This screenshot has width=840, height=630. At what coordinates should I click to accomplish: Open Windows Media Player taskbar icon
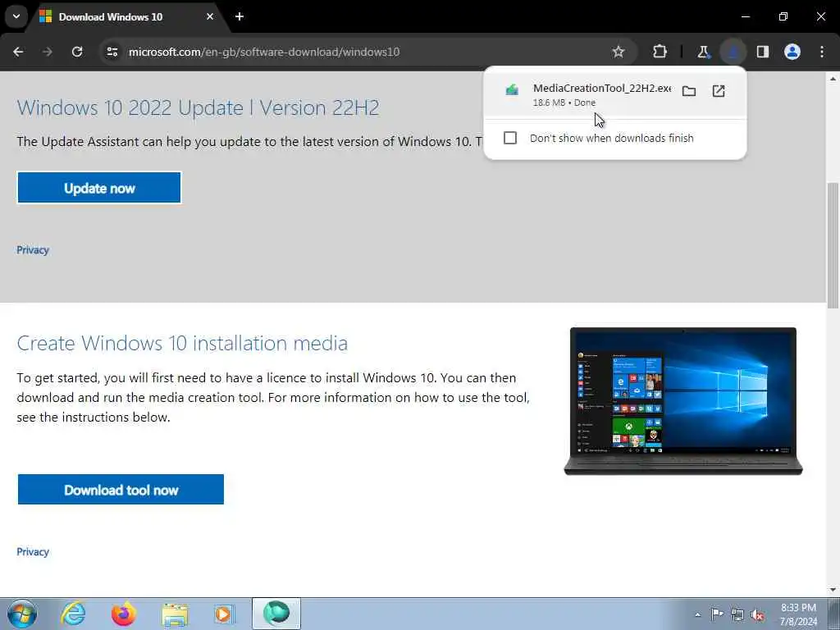(x=225, y=614)
